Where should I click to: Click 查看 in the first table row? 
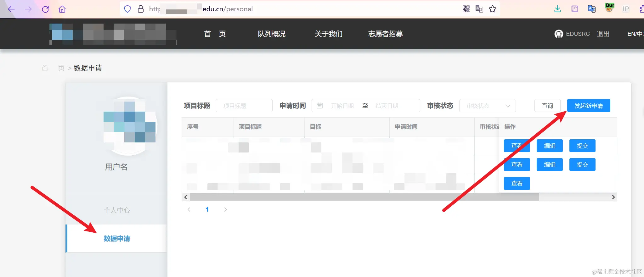517,146
